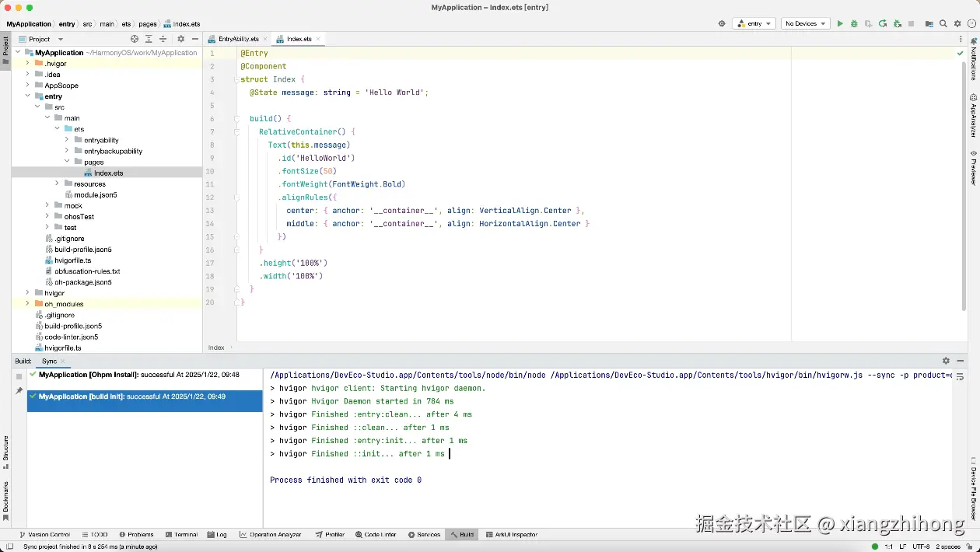Change LF line separator in status bar
This screenshot has width=980, height=552.
pyautogui.click(x=903, y=547)
